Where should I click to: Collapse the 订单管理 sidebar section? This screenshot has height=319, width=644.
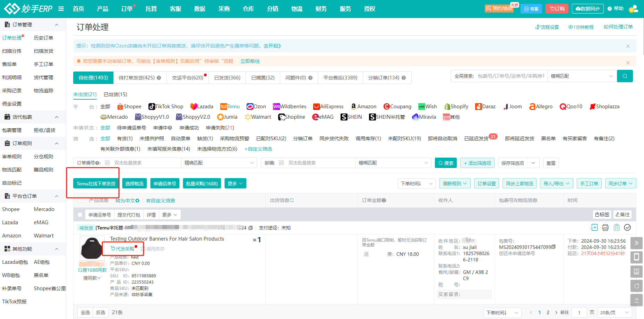click(x=57, y=25)
